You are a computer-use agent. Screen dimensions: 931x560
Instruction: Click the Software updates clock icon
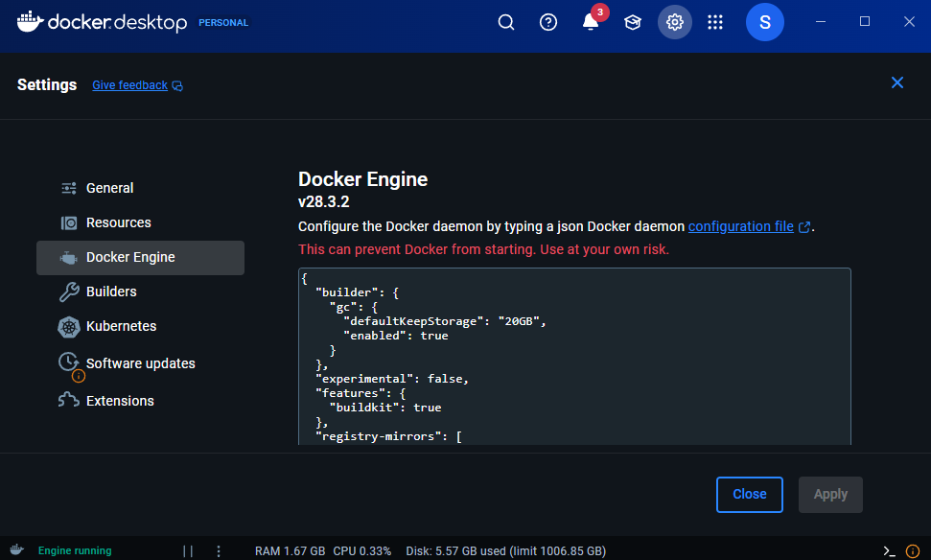pos(68,362)
